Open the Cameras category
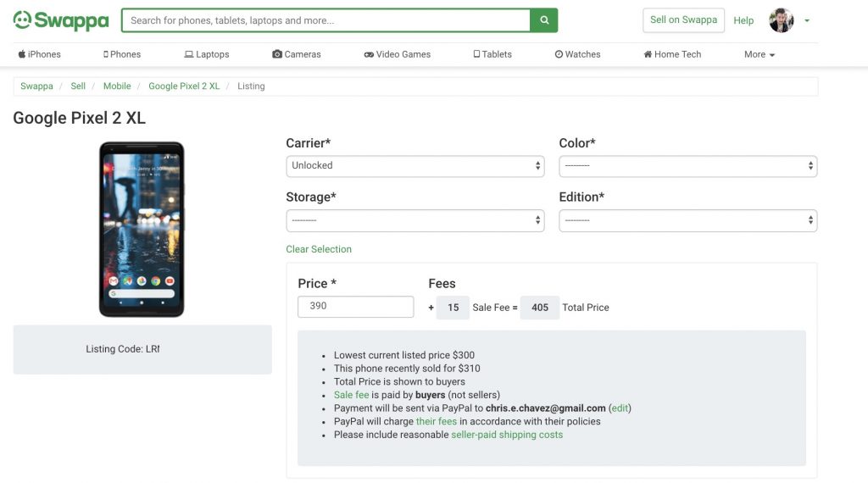 pyautogui.click(x=297, y=54)
